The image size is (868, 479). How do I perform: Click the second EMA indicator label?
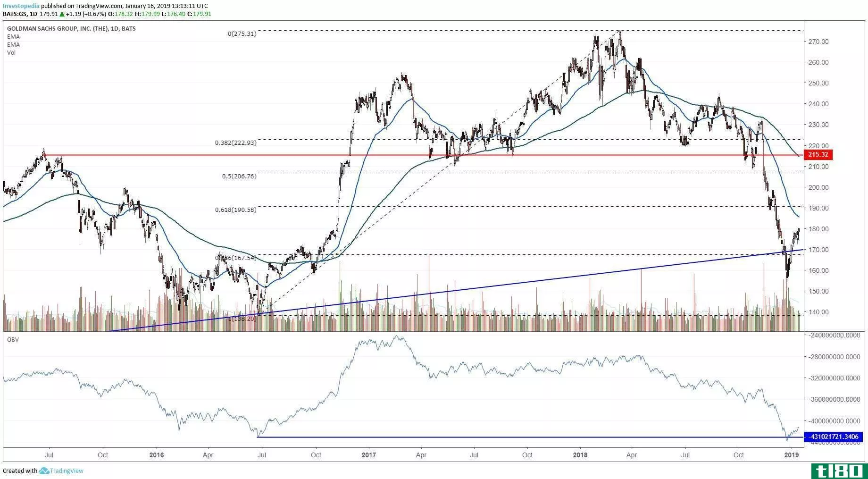[x=13, y=44]
